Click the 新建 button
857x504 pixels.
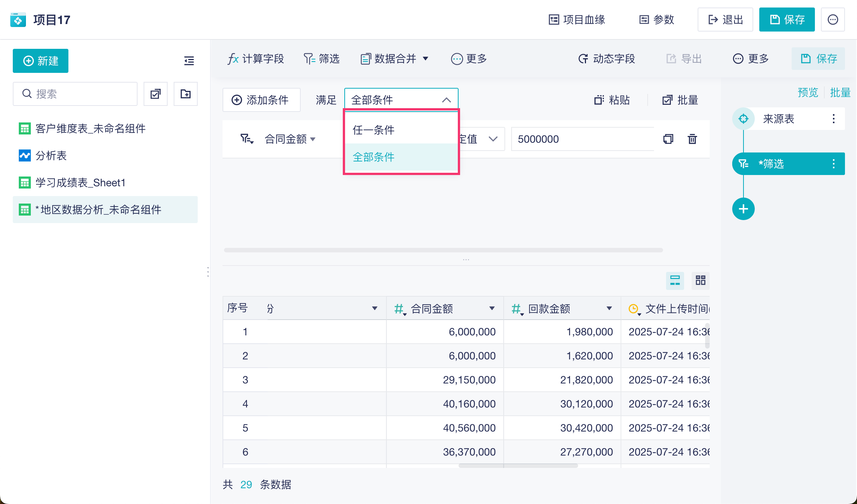pos(41,61)
